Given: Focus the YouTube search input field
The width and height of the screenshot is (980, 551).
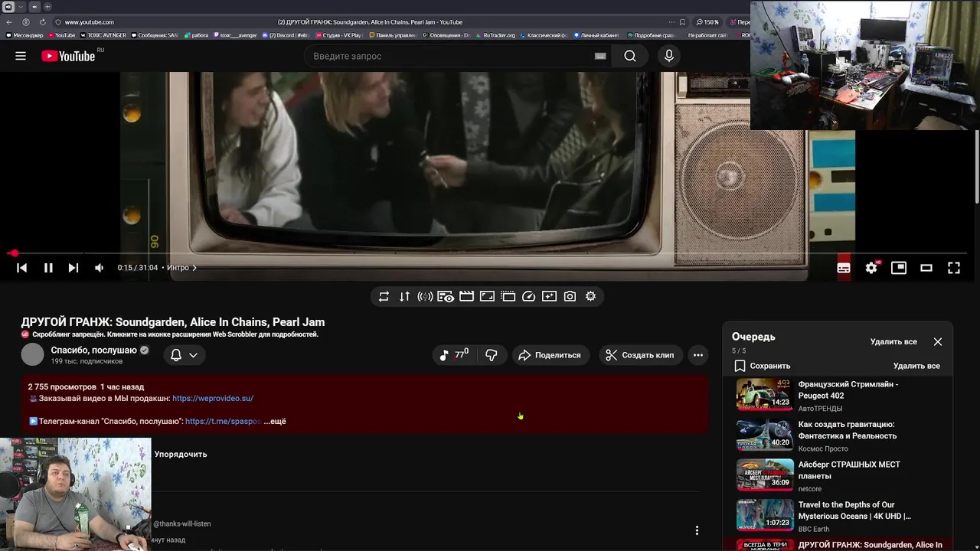Looking at the screenshot, I should point(452,56).
